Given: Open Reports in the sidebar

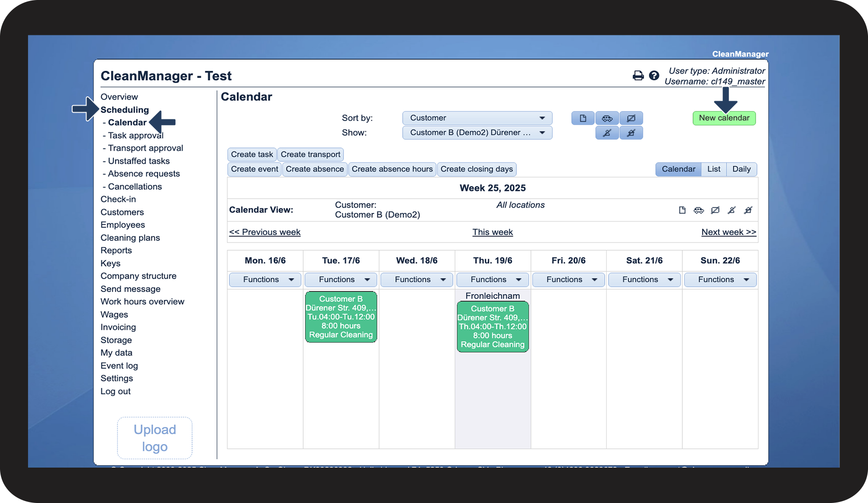Looking at the screenshot, I should [x=116, y=250].
